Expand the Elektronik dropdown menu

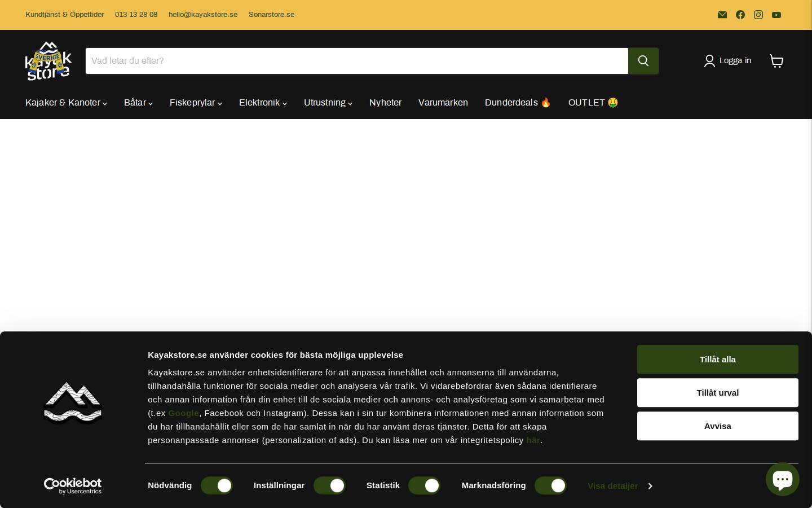[x=263, y=103]
